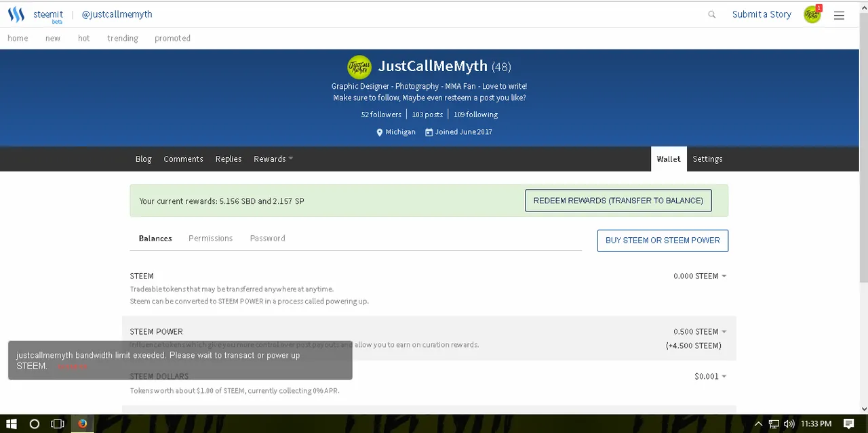Go to the home feed tab
This screenshot has width=868, height=433.
(18, 39)
